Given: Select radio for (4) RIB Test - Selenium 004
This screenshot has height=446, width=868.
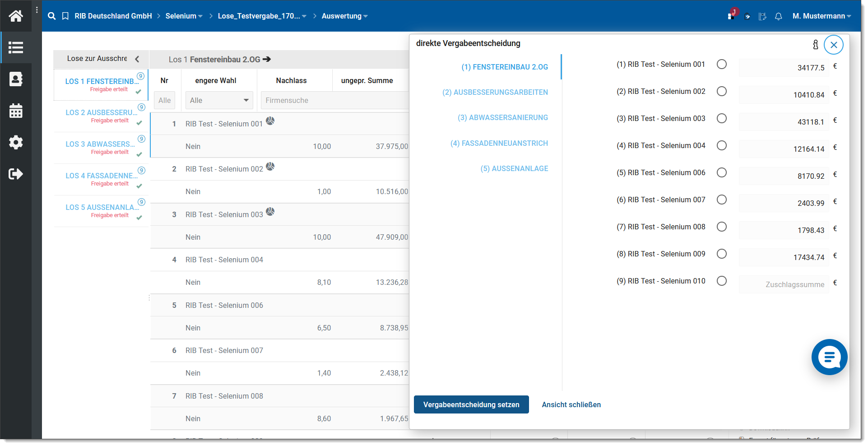Looking at the screenshot, I should tap(722, 145).
